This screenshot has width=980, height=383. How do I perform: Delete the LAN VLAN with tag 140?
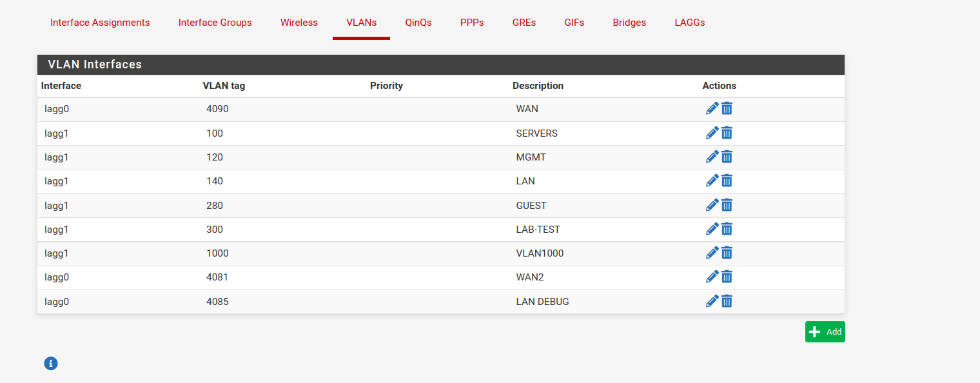click(x=727, y=181)
